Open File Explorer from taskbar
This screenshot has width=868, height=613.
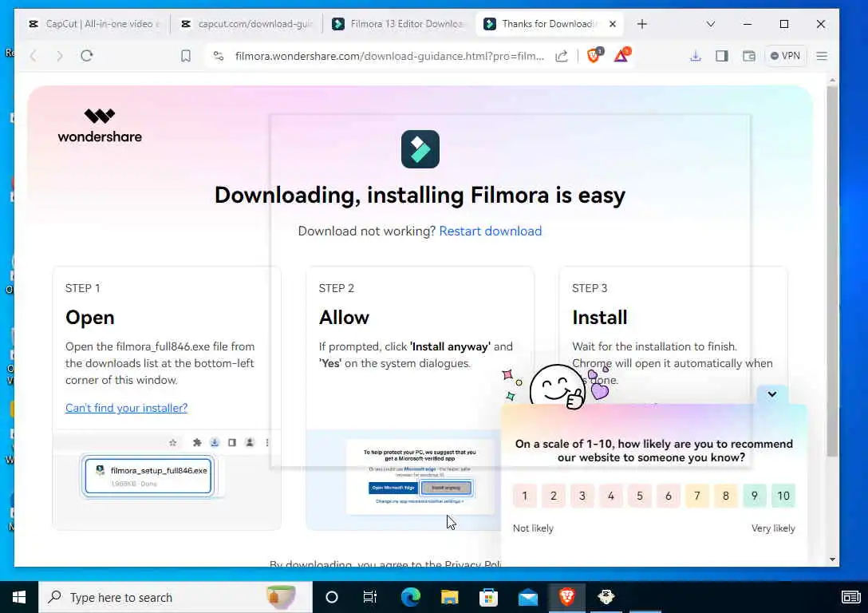point(449,597)
